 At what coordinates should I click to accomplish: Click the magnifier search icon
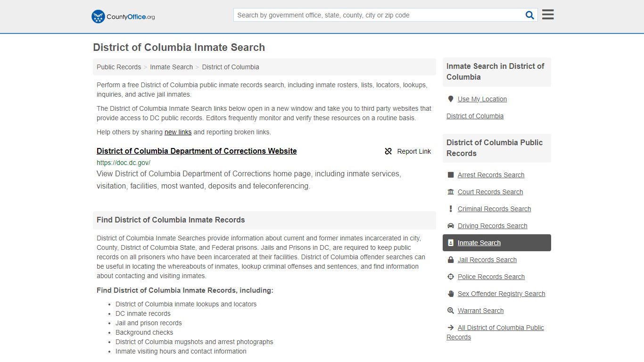click(530, 15)
